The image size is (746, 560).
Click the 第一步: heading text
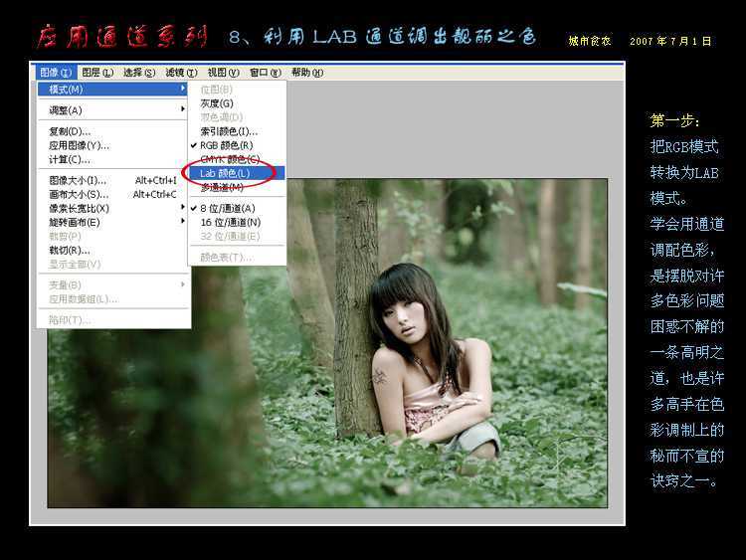coord(674,120)
